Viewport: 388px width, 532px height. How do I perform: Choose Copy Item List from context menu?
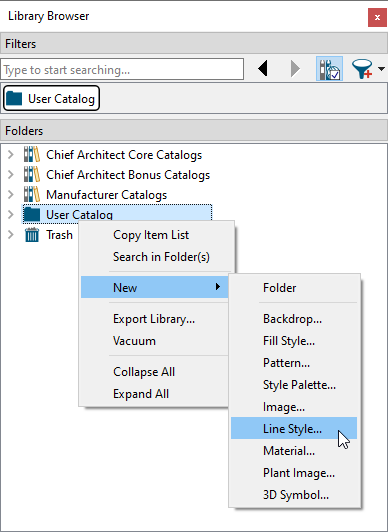(x=157, y=235)
